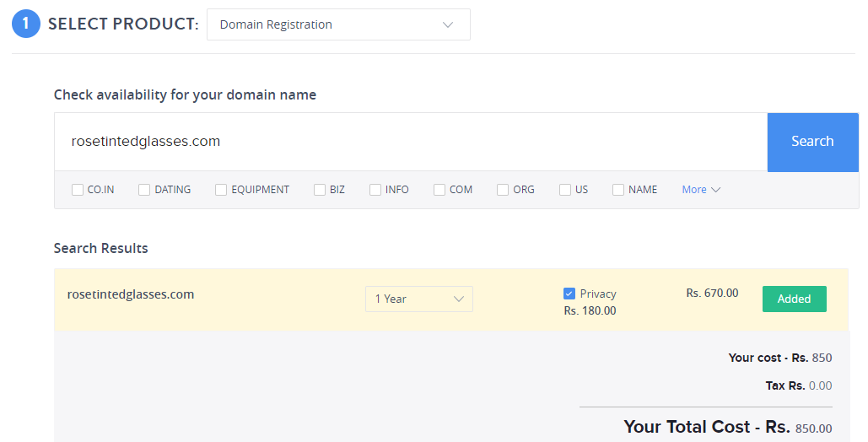Click the domain name search field
The image size is (868, 442).
410,142
